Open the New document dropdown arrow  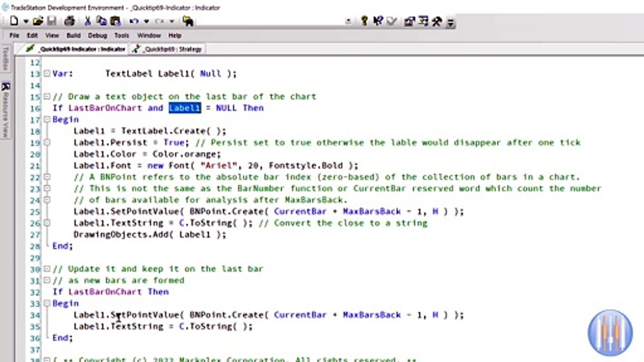[x=26, y=22]
